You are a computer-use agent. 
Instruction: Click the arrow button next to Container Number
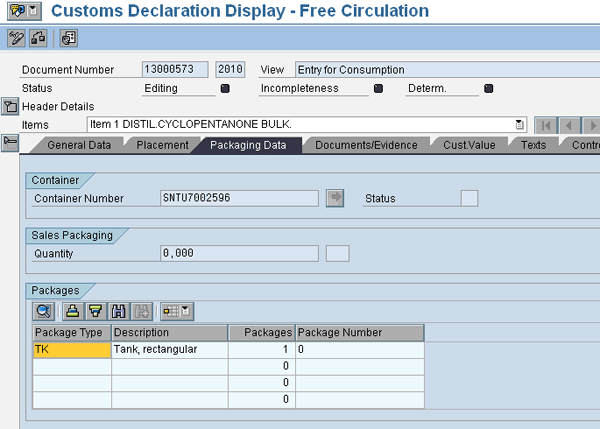tap(335, 198)
